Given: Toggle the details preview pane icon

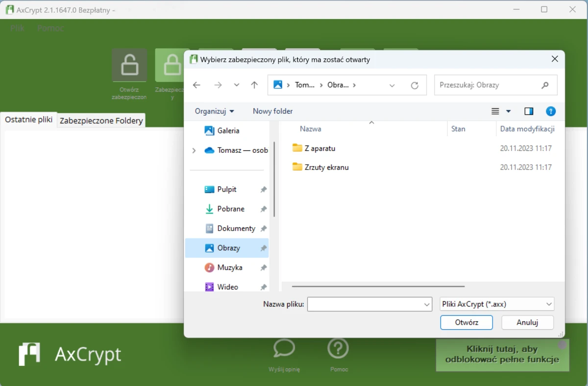Looking at the screenshot, I should [529, 111].
